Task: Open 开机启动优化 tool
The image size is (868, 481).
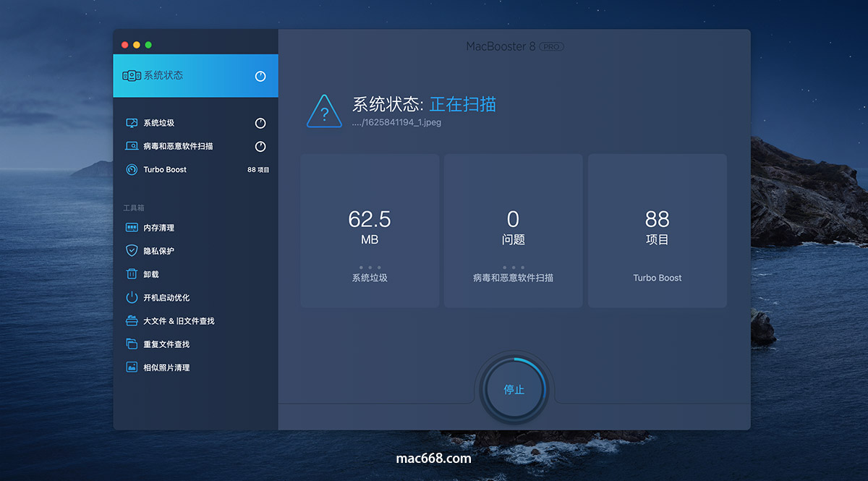Action: tap(195, 297)
